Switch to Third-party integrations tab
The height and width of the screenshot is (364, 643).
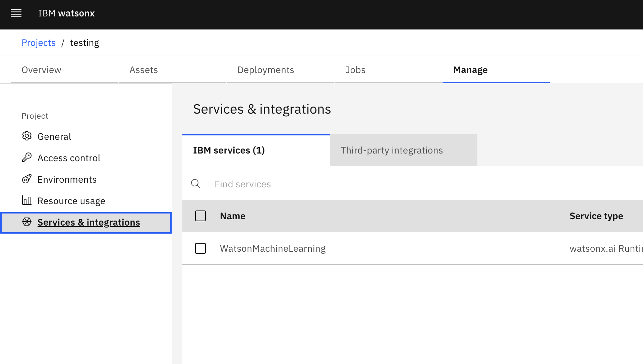(x=404, y=150)
